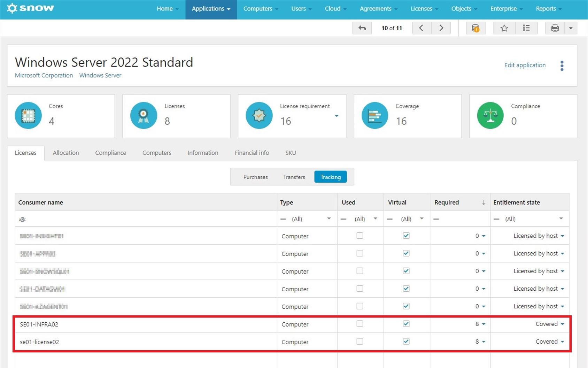The image size is (588, 368).
Task: Expand Covered state dropdown for SE01-INFRA02
Action: [x=563, y=324]
